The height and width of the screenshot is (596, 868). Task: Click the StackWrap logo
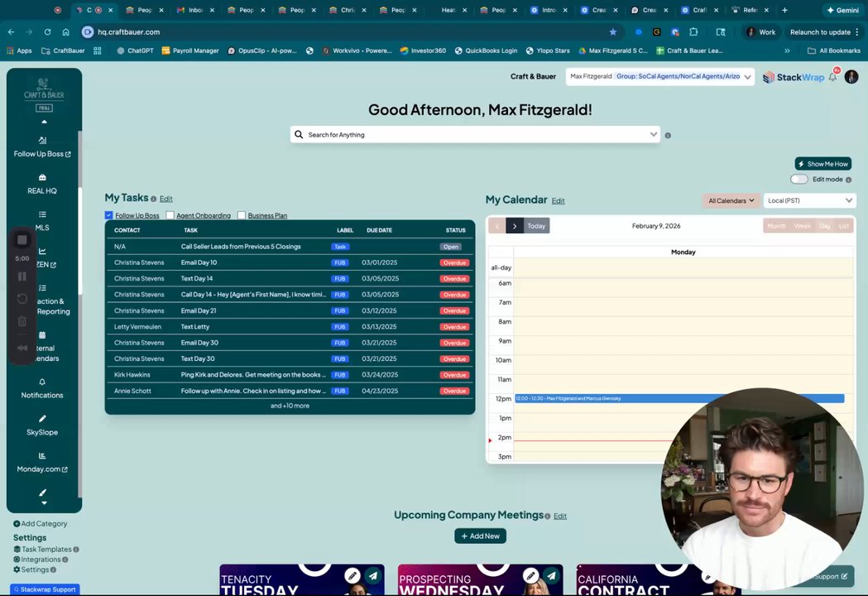tap(794, 77)
